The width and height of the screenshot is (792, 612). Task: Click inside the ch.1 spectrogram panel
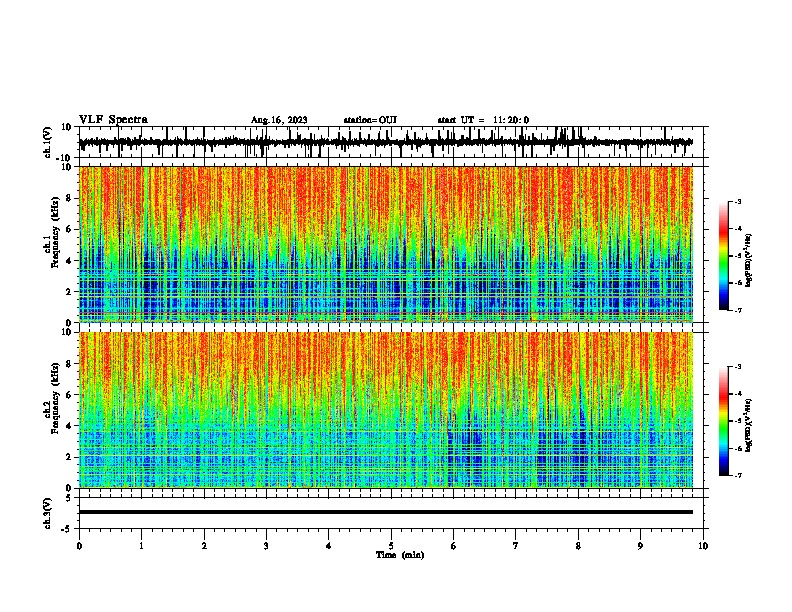[x=386, y=244]
